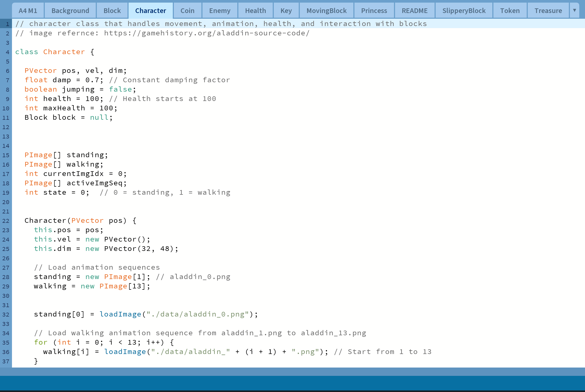Switch to the Coin tab
The height and width of the screenshot is (392, 585).
click(187, 10)
